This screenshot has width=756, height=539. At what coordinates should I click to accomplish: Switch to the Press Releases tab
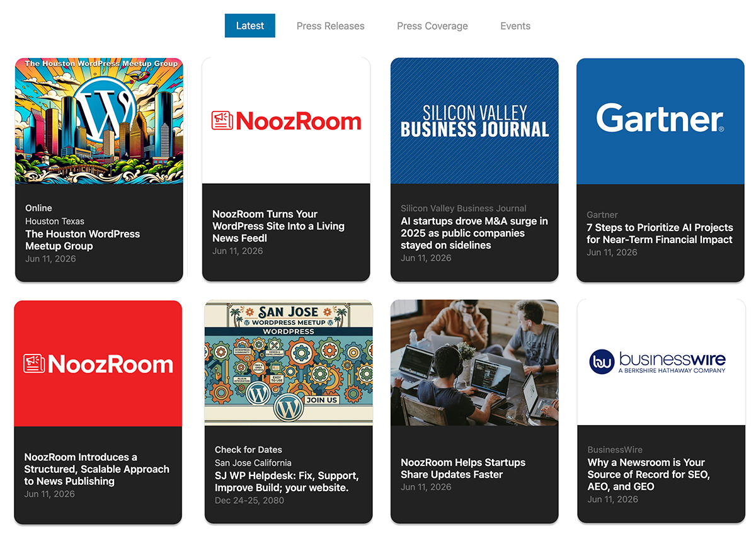coord(331,26)
